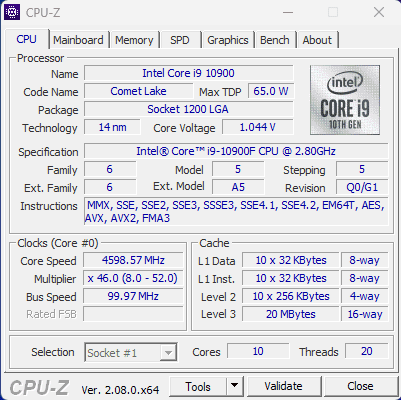Click the empty Rated FSB field
401x400 pixels.
(133, 314)
